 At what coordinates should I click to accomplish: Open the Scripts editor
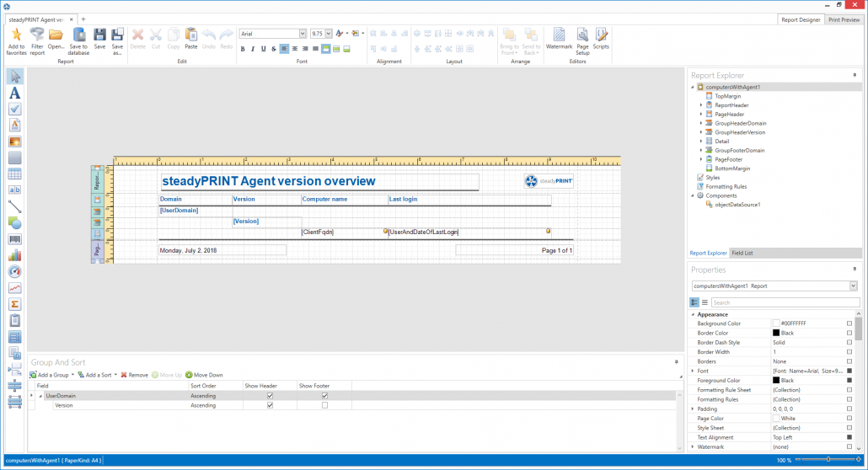coord(601,39)
